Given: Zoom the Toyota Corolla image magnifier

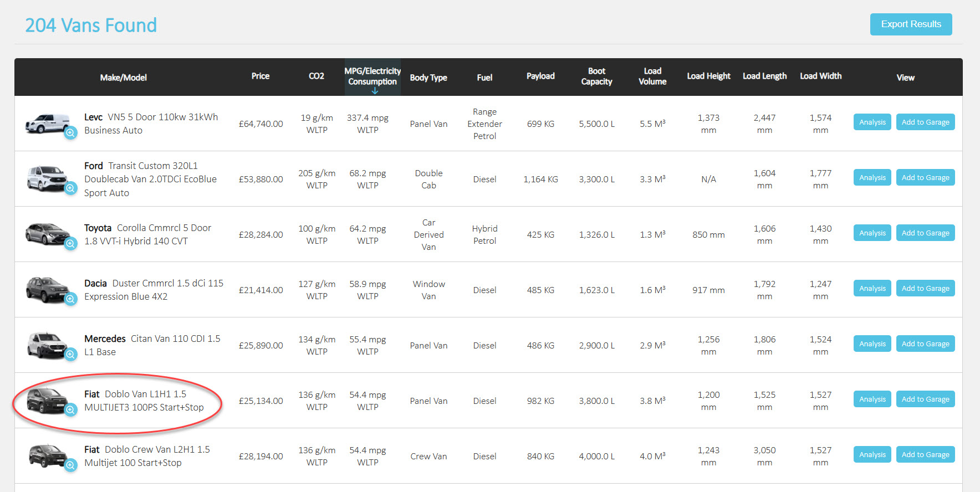Looking at the screenshot, I should coord(70,243).
